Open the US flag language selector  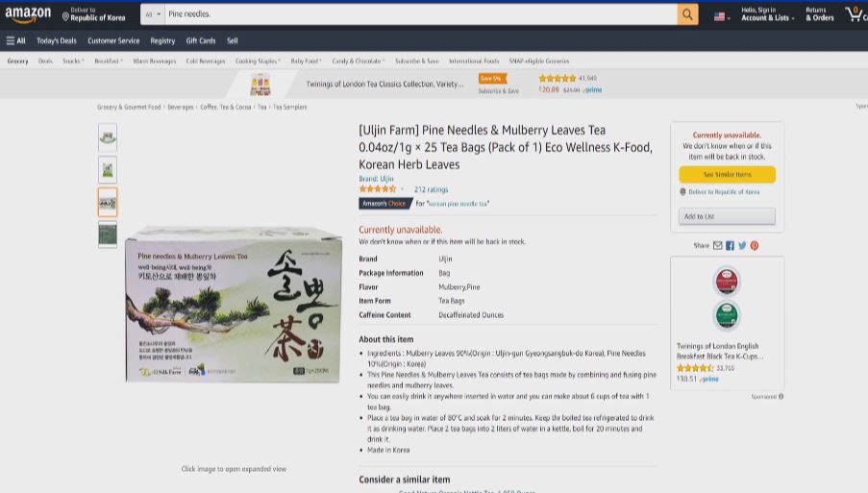pyautogui.click(x=721, y=16)
